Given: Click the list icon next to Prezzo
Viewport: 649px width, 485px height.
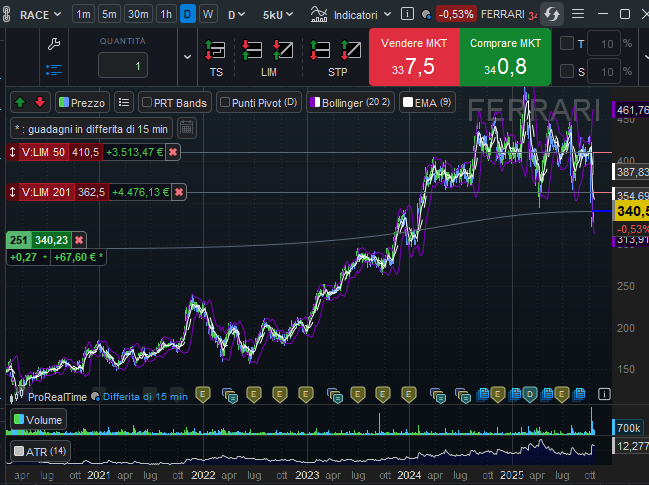Looking at the screenshot, I should point(123,102).
